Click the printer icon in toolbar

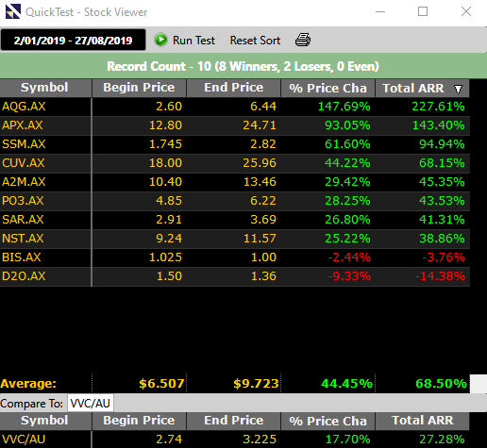point(303,40)
